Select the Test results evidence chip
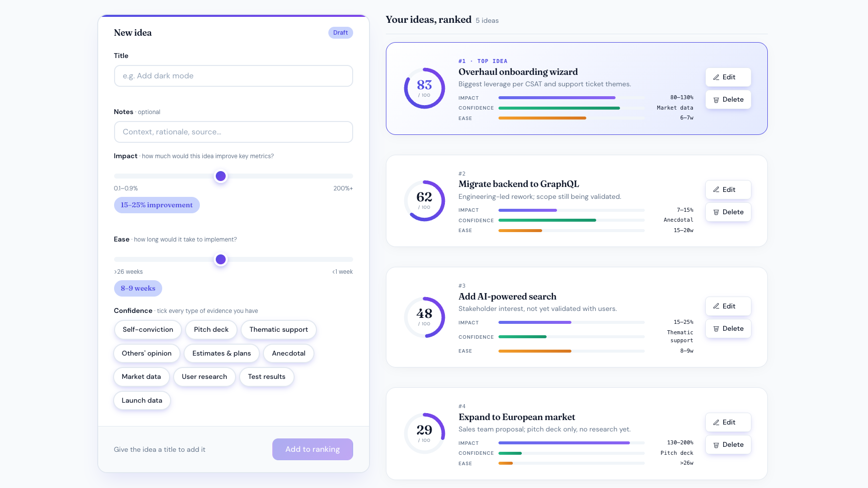The width and height of the screenshot is (868, 488). pos(266,377)
